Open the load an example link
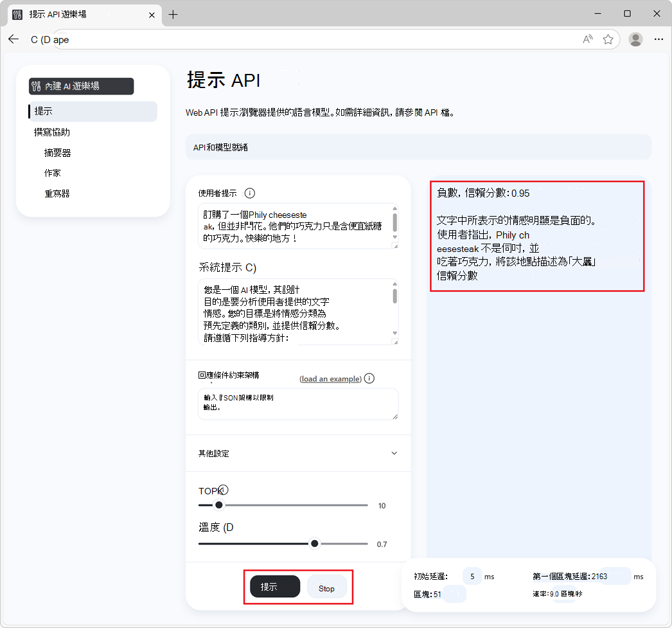This screenshot has height=628, width=672. [x=330, y=379]
